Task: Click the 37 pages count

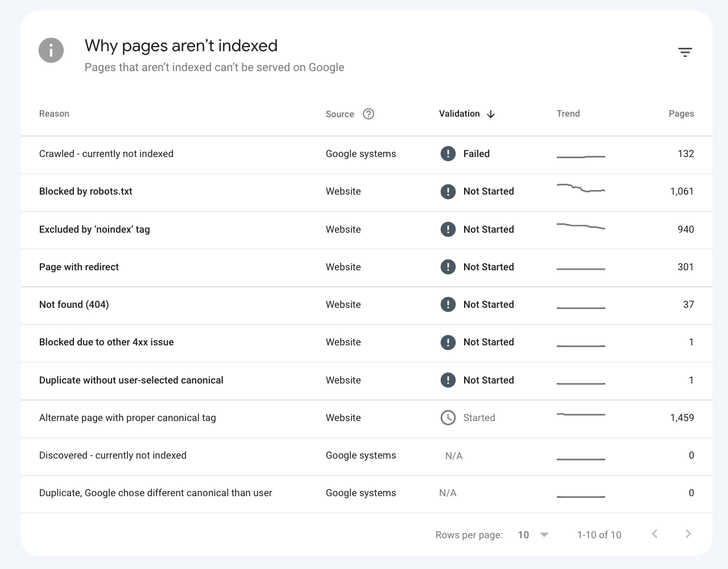Action: pos(689,304)
